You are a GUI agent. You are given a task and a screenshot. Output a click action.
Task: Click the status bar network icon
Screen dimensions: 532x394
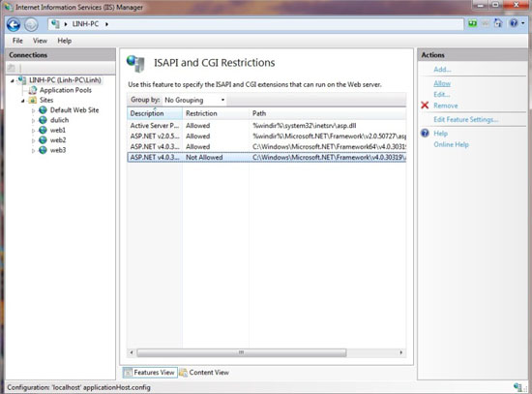click(518, 387)
